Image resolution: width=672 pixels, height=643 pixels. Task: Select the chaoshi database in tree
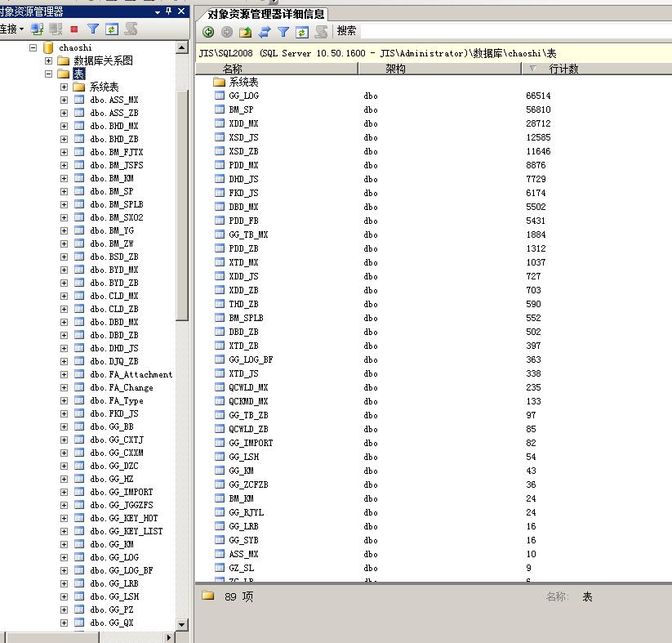click(75, 47)
